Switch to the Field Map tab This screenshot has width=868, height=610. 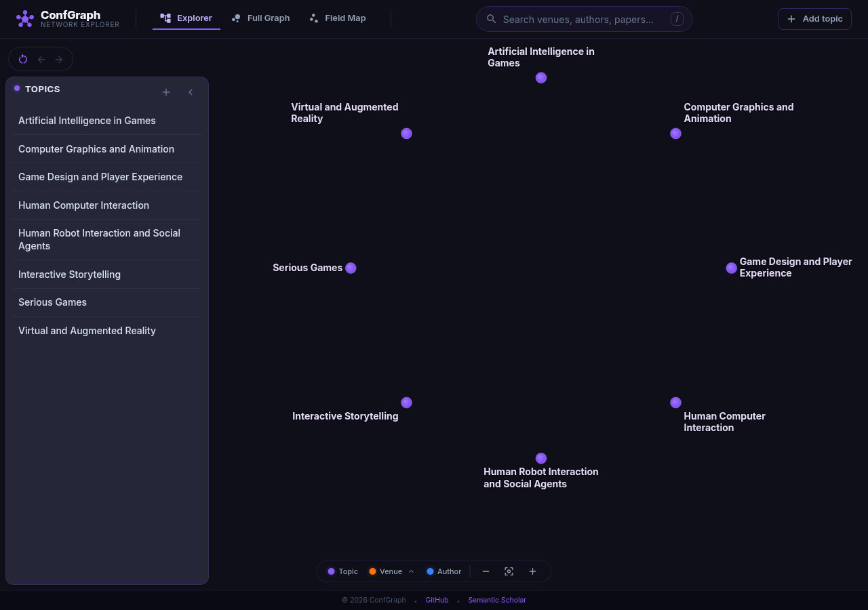(x=338, y=18)
